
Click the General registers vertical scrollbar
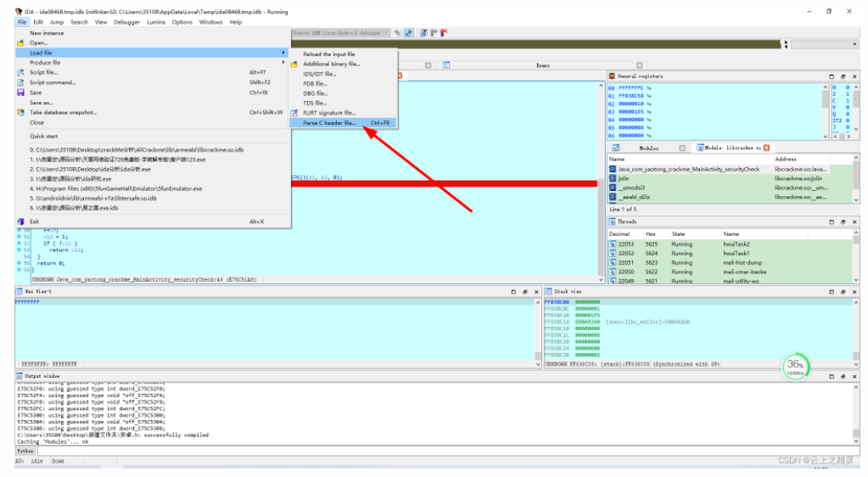point(825,111)
